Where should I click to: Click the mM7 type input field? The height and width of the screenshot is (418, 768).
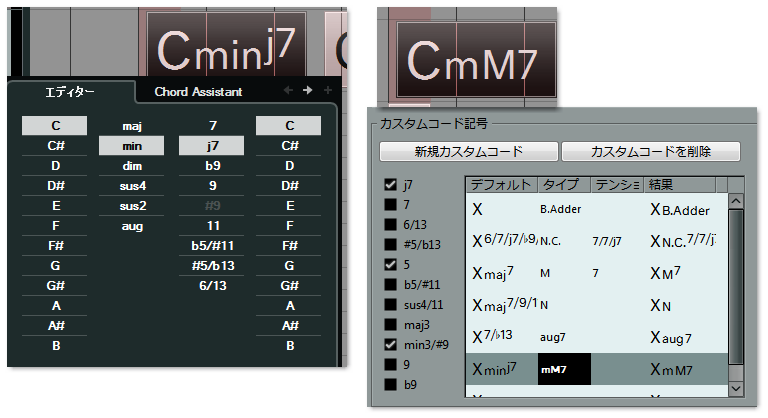tap(564, 369)
